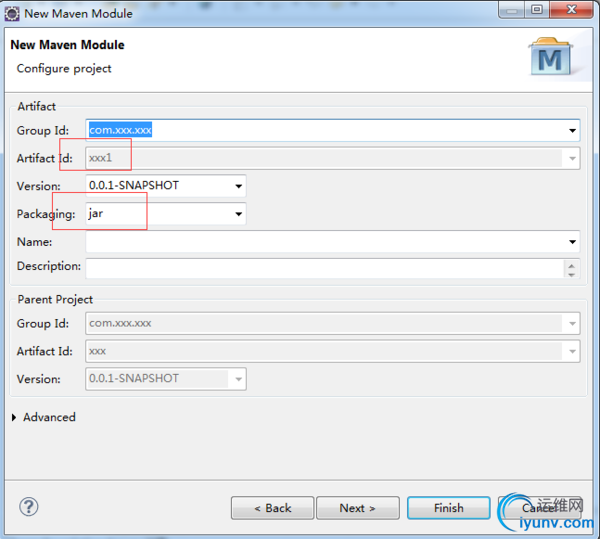The width and height of the screenshot is (600, 539).
Task: Click the 'Description:' label
Action: coord(49,266)
